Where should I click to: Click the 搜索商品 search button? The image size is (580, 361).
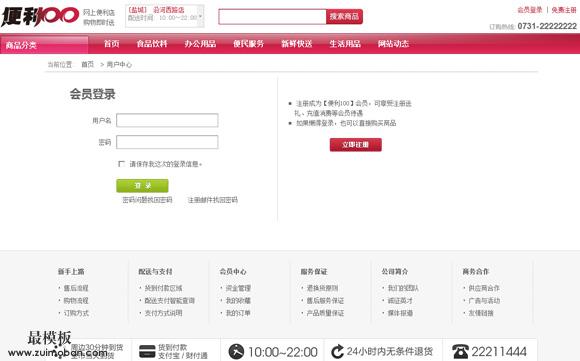click(x=344, y=17)
